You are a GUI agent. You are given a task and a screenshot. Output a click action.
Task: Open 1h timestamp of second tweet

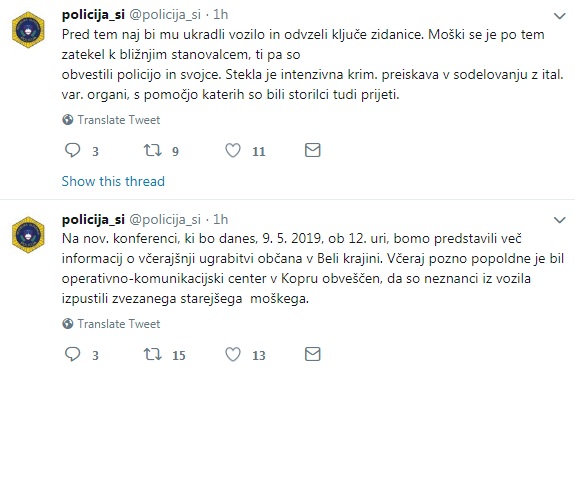pos(221,219)
